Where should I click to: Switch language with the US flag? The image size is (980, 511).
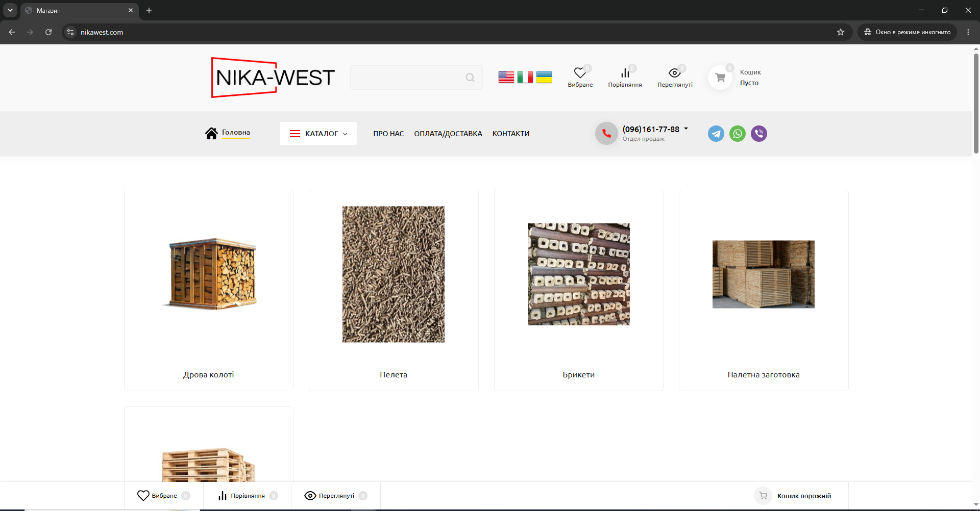point(506,77)
